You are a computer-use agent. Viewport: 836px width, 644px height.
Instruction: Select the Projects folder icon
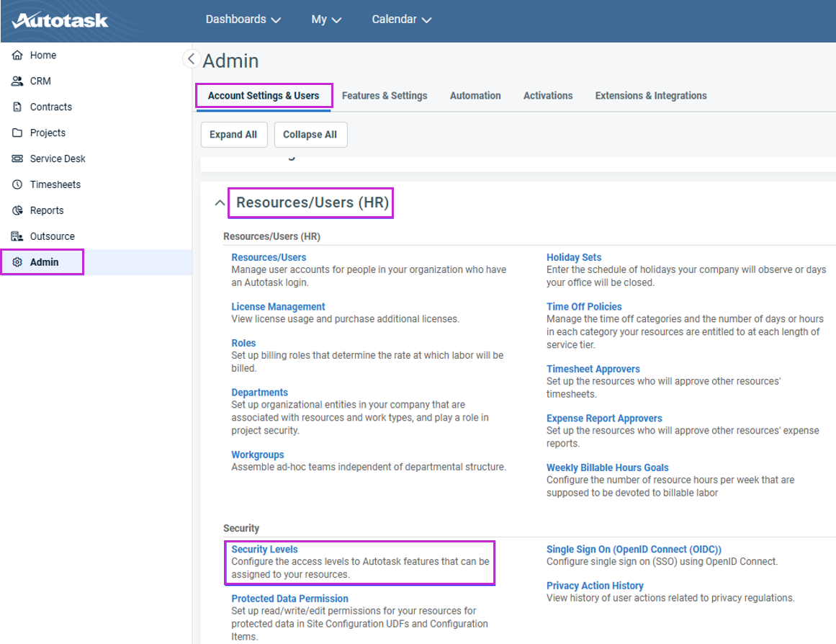tap(17, 133)
